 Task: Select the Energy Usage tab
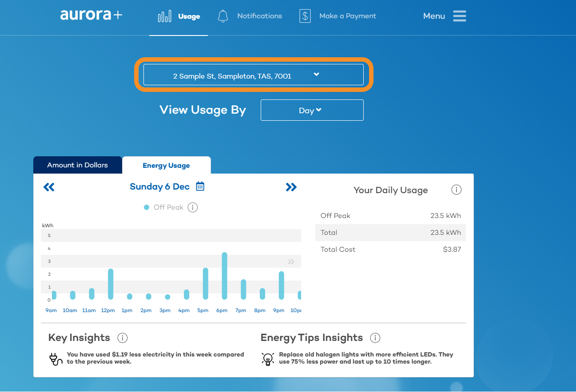click(x=166, y=165)
